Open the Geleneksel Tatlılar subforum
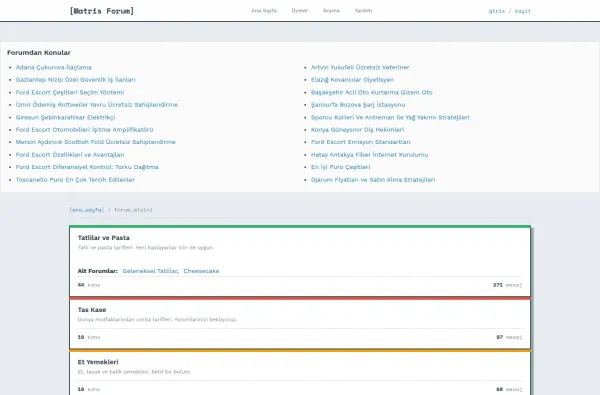The image size is (600, 395). tap(150, 271)
